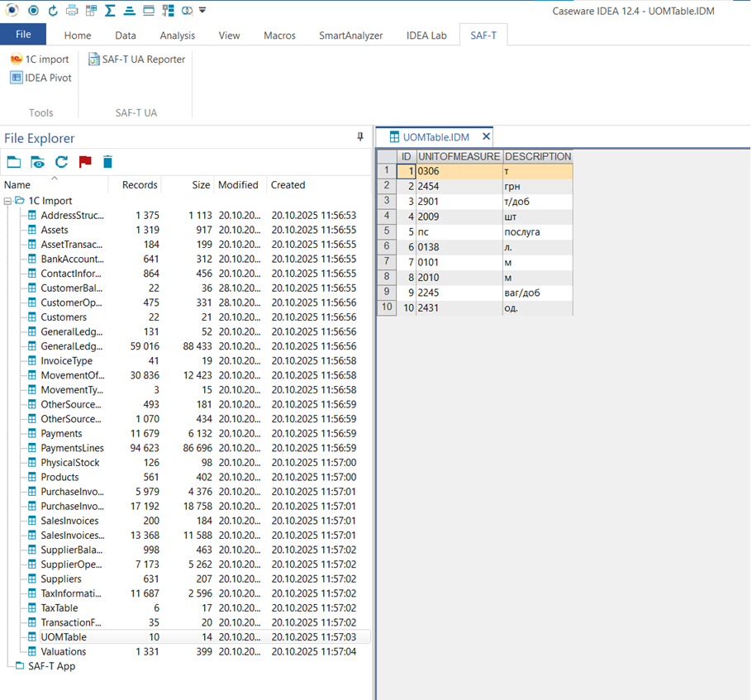752x700 pixels.
Task: Switch to the Macros ribbon tab
Action: coord(279,36)
